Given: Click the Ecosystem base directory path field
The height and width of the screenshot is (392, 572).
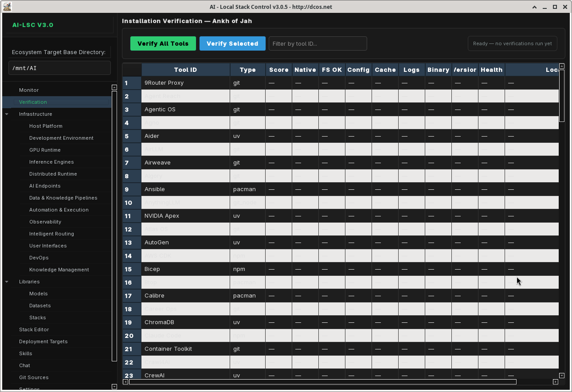Looking at the screenshot, I should click(x=59, y=68).
